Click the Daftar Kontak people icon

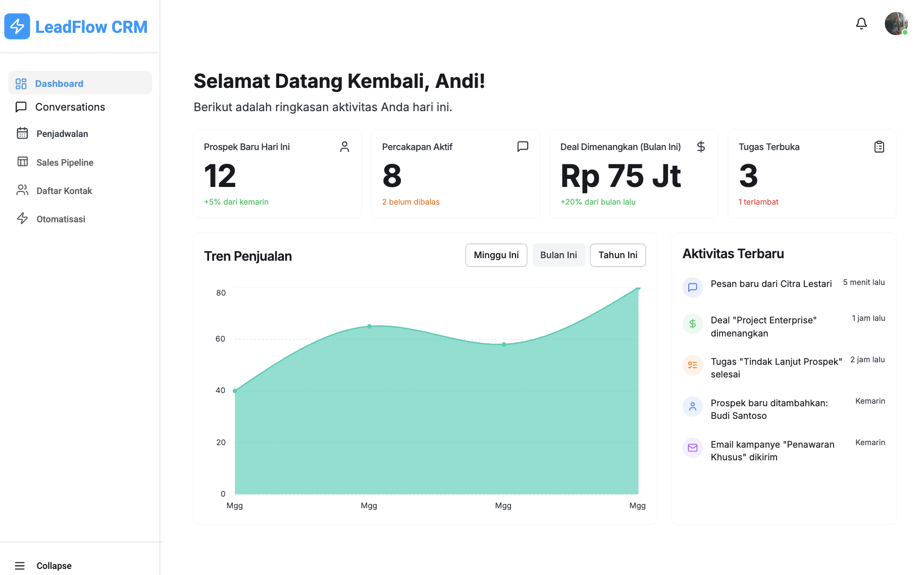[22, 190]
